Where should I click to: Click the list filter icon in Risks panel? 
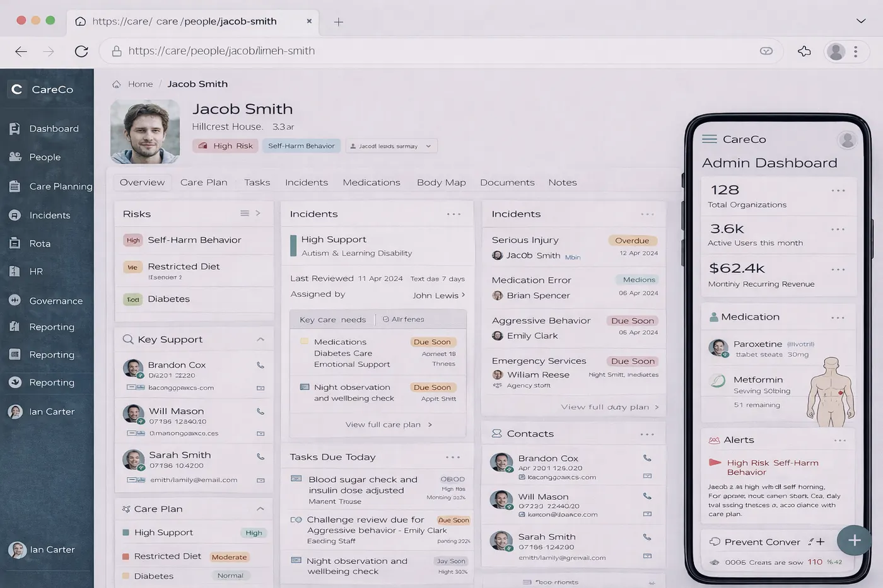245,214
